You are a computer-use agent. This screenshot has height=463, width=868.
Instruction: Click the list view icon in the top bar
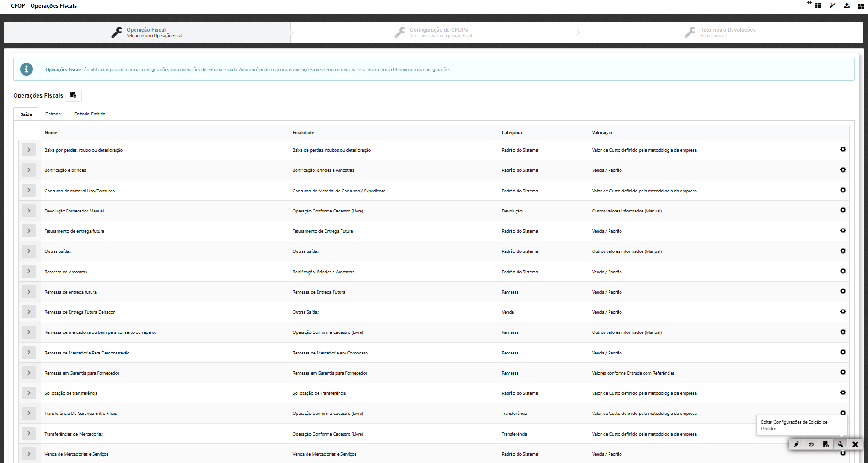818,6
